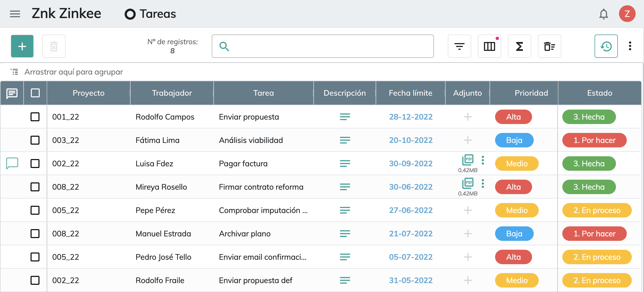This screenshot has width=644, height=292.
Task: Open attachment options menu for Firmar contrato reforma
Action: (x=483, y=184)
